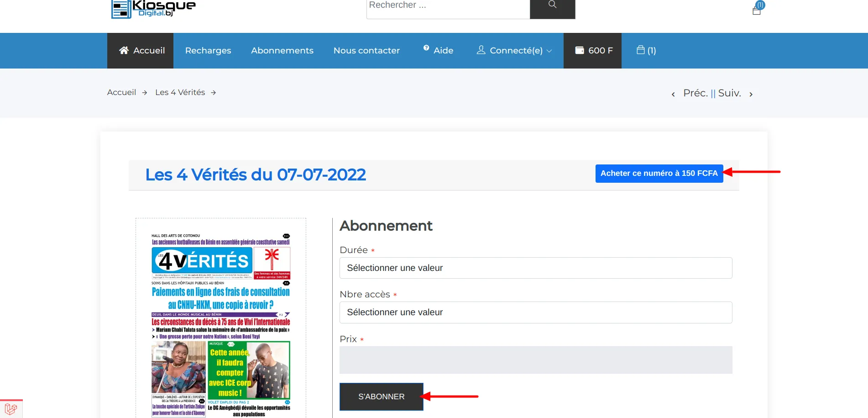The image size is (868, 418).
Task: Click the question mark icon near Aide
Action: click(426, 47)
